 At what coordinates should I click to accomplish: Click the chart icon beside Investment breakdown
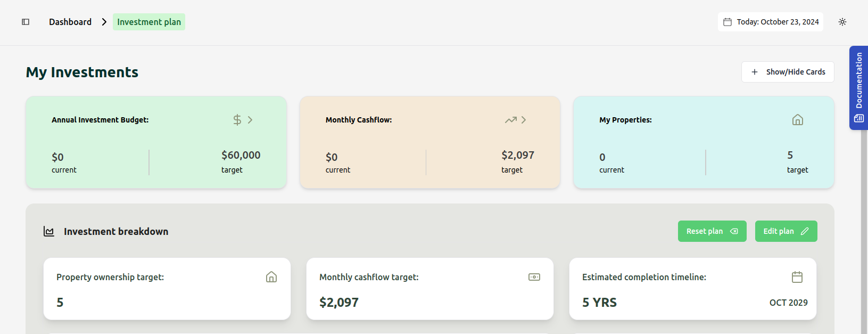[49, 232]
